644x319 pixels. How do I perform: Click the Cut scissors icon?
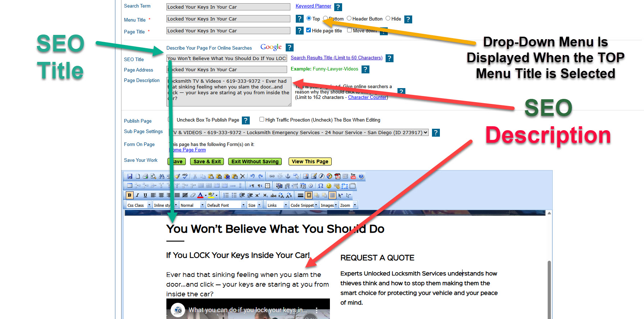195,176
